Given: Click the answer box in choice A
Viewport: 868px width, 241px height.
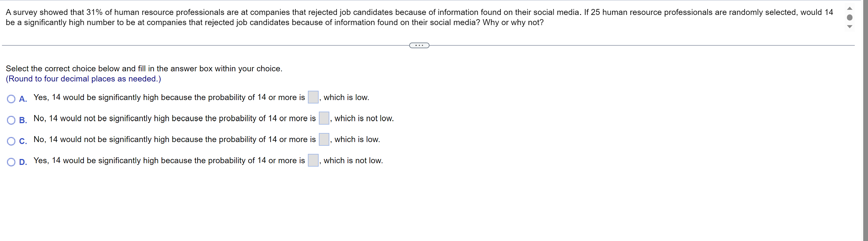Looking at the screenshot, I should pyautogui.click(x=313, y=97).
